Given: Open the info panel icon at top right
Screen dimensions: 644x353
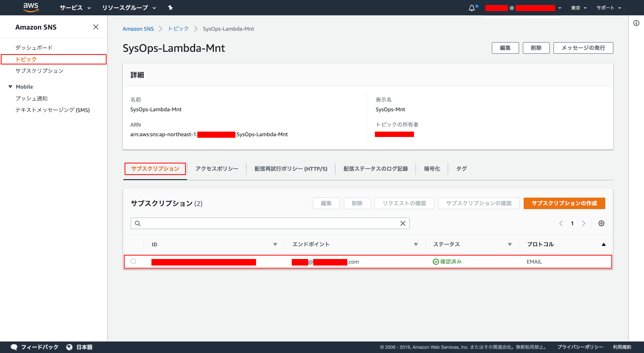Looking at the screenshot, I should click(635, 23).
